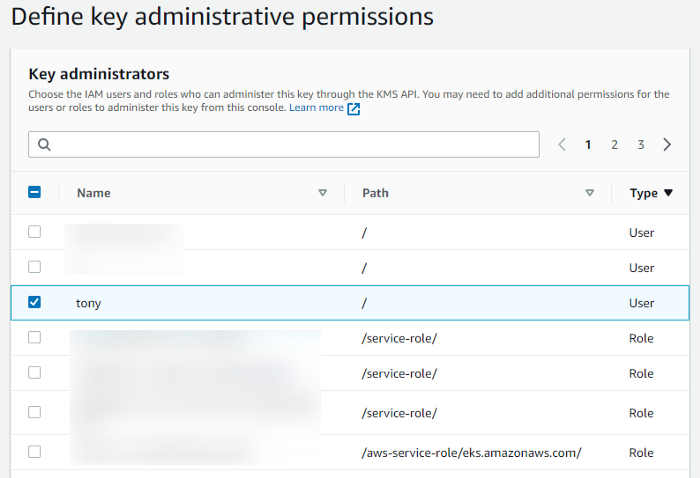Viewport: 700px width, 478px height.
Task: Open the Learn more external link icon
Action: pos(353,108)
